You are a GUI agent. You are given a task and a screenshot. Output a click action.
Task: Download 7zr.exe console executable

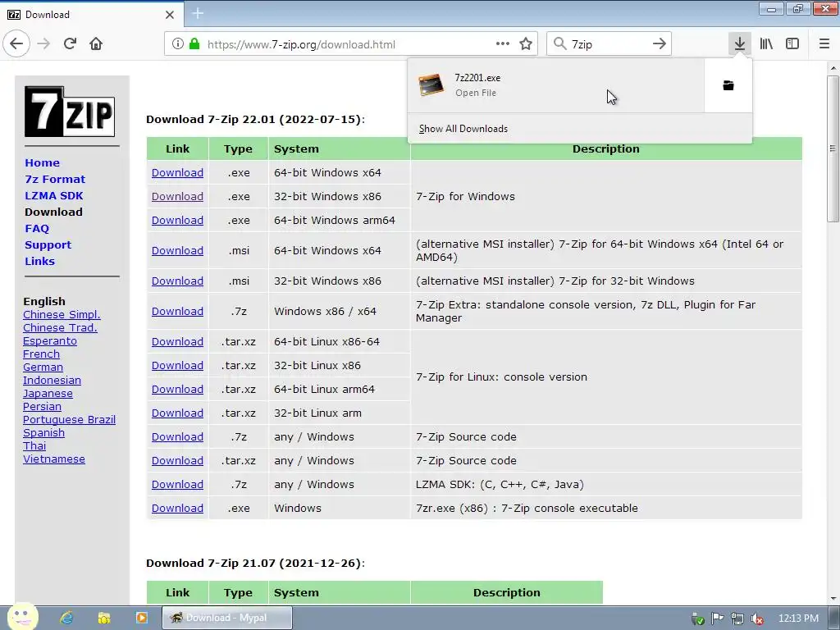click(x=177, y=508)
